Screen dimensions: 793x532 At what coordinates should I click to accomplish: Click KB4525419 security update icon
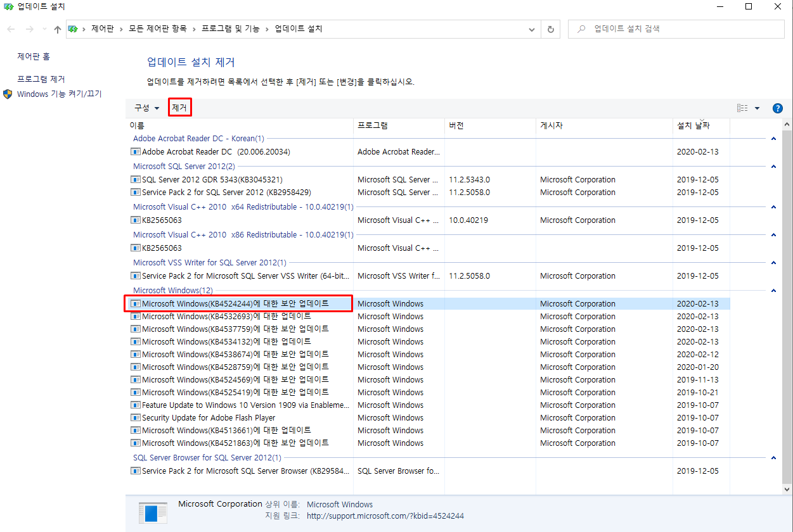[x=135, y=393]
